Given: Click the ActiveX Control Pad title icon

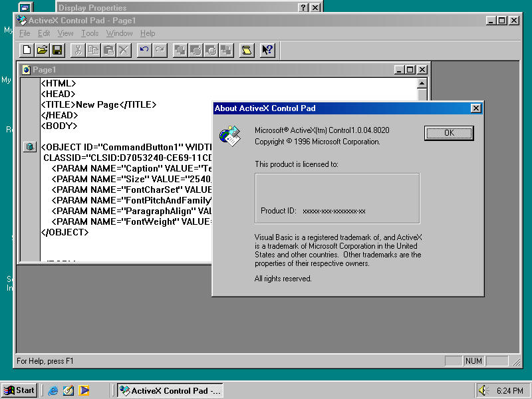Looking at the screenshot, I should pyautogui.click(x=22, y=21).
